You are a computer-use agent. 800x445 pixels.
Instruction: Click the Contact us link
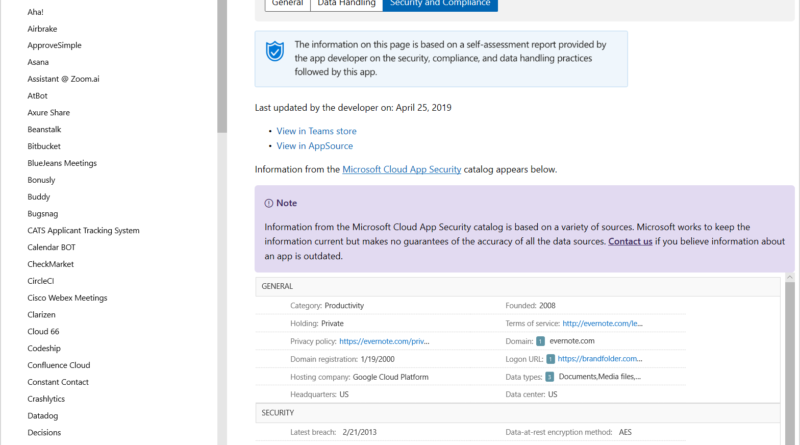pos(630,241)
